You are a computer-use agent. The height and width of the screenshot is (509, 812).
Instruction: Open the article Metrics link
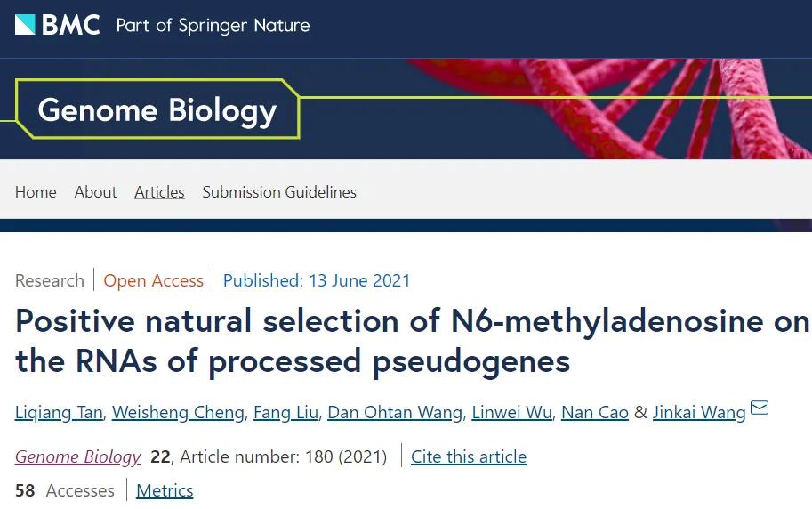click(x=165, y=490)
